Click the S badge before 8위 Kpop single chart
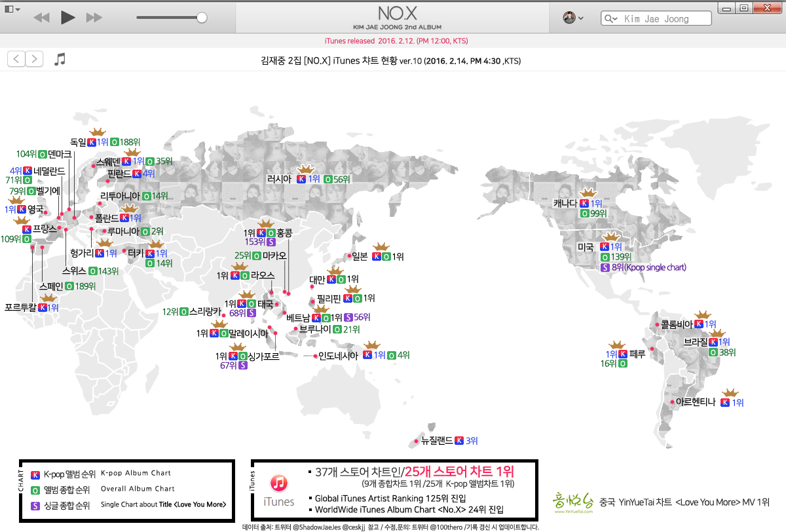The image size is (786, 532). pyautogui.click(x=605, y=267)
